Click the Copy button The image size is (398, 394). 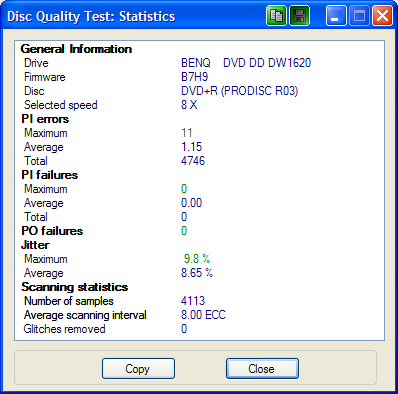coord(138,369)
